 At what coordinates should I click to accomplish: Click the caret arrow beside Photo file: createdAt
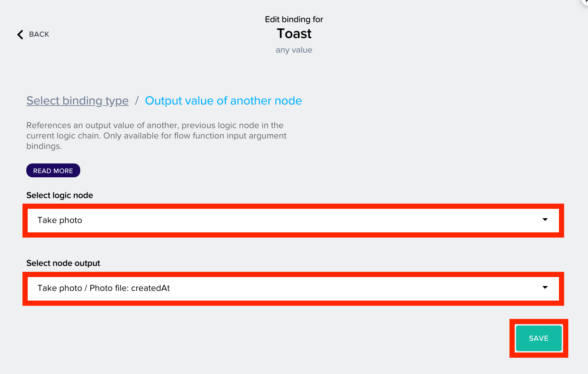tap(545, 287)
